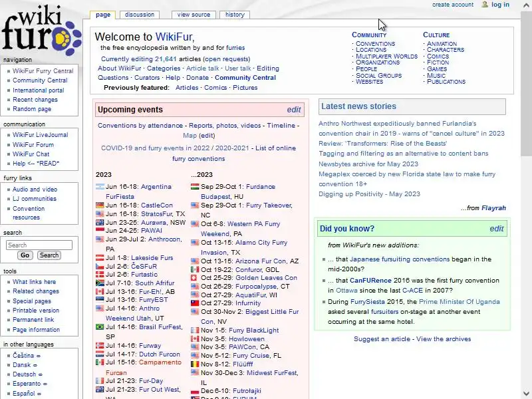Open Community Central in the welcome box
Image resolution: width=532 pixels, height=399 pixels.
pyautogui.click(x=245, y=78)
